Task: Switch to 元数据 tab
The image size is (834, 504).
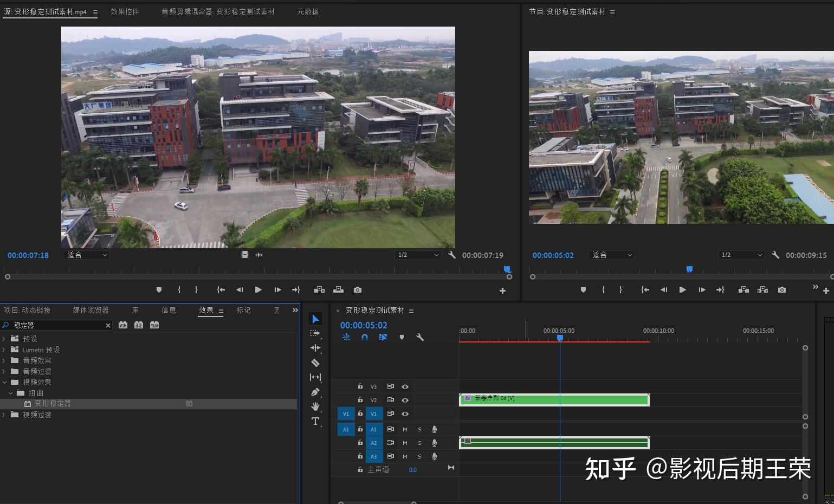Action: (x=308, y=11)
